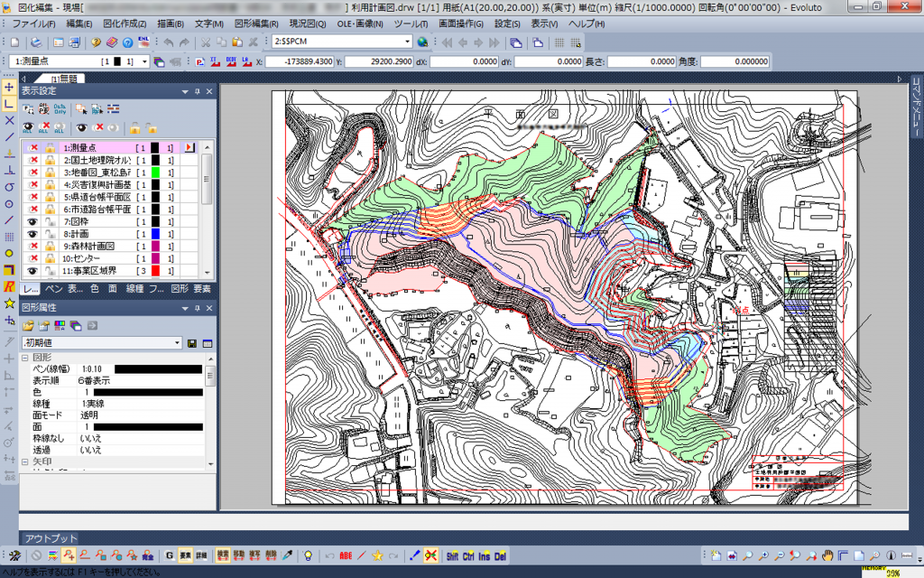
Task: Click the blue help question mark icon
Action: tap(127, 42)
